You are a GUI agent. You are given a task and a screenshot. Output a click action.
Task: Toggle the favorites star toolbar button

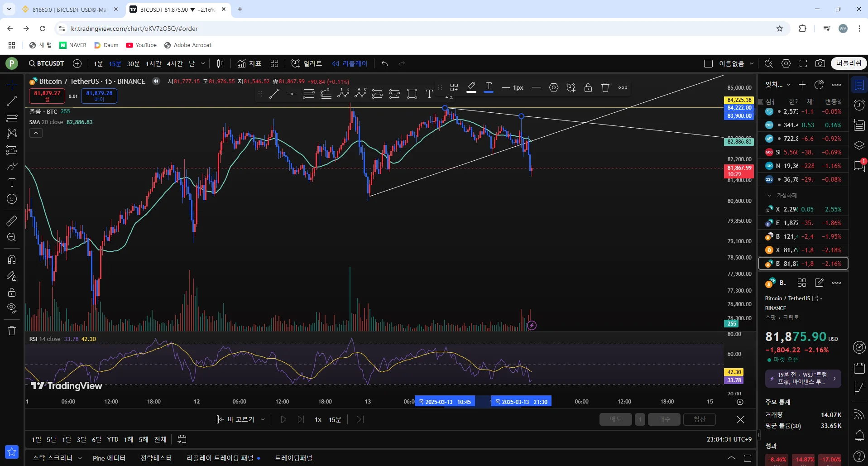[12, 452]
